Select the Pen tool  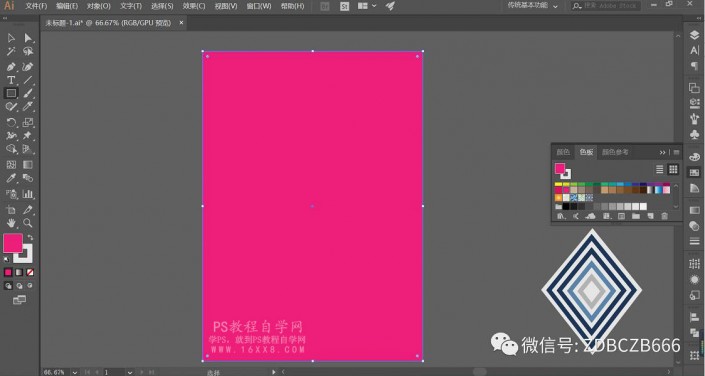[11, 67]
